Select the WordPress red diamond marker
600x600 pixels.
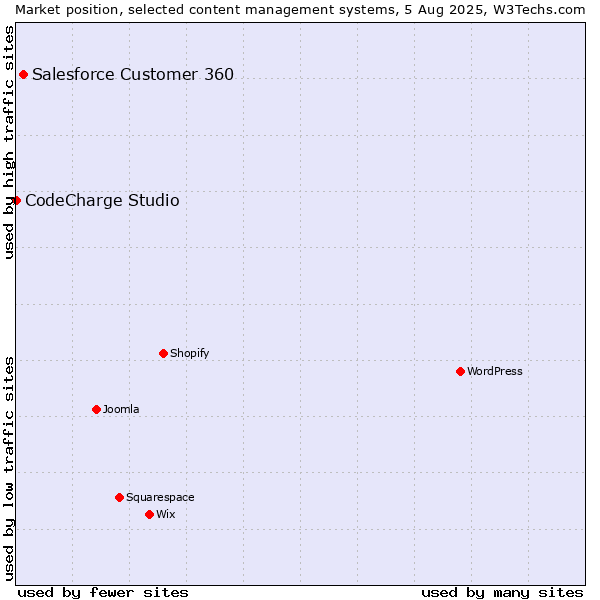click(x=460, y=372)
